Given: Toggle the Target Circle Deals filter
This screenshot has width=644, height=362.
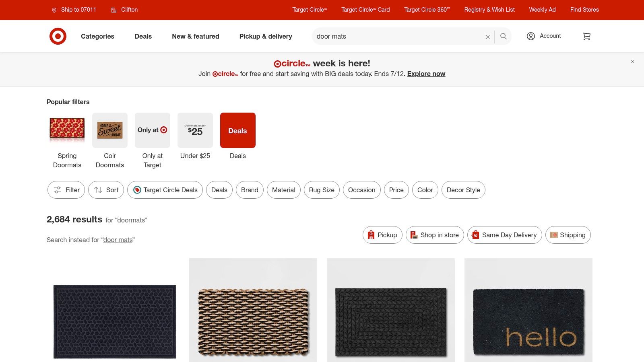Looking at the screenshot, I should (165, 190).
